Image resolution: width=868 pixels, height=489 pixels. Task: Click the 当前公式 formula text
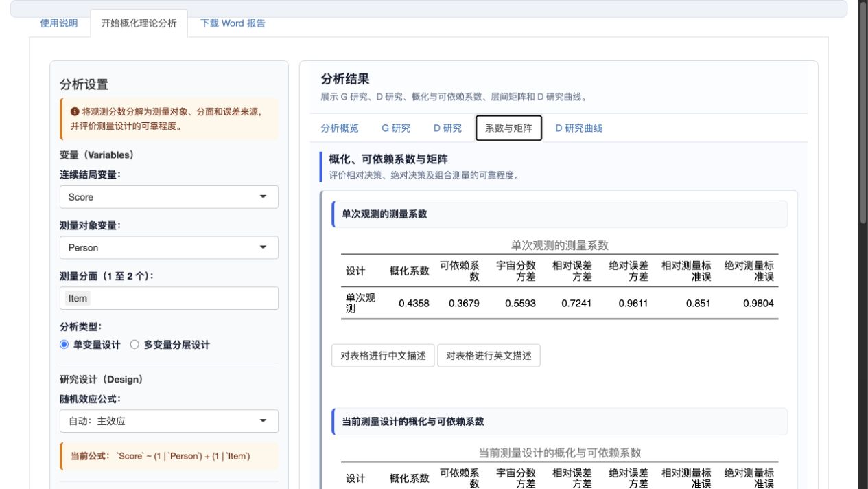point(161,456)
